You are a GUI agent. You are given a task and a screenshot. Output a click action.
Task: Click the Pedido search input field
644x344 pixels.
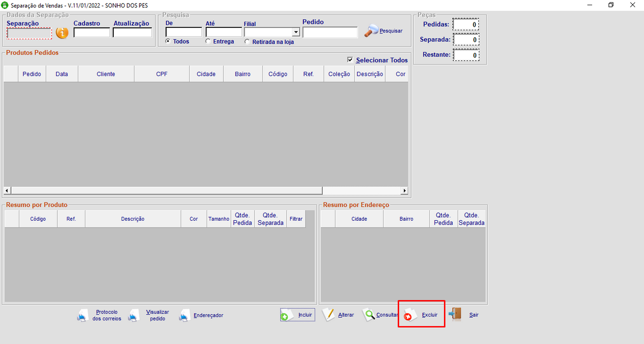[330, 33]
